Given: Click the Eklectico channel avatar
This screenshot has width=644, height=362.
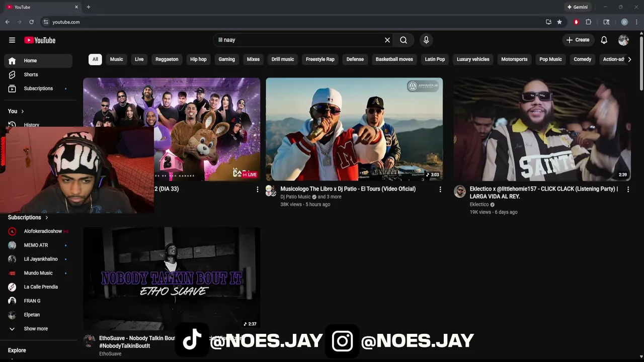Looking at the screenshot, I should (x=459, y=191).
